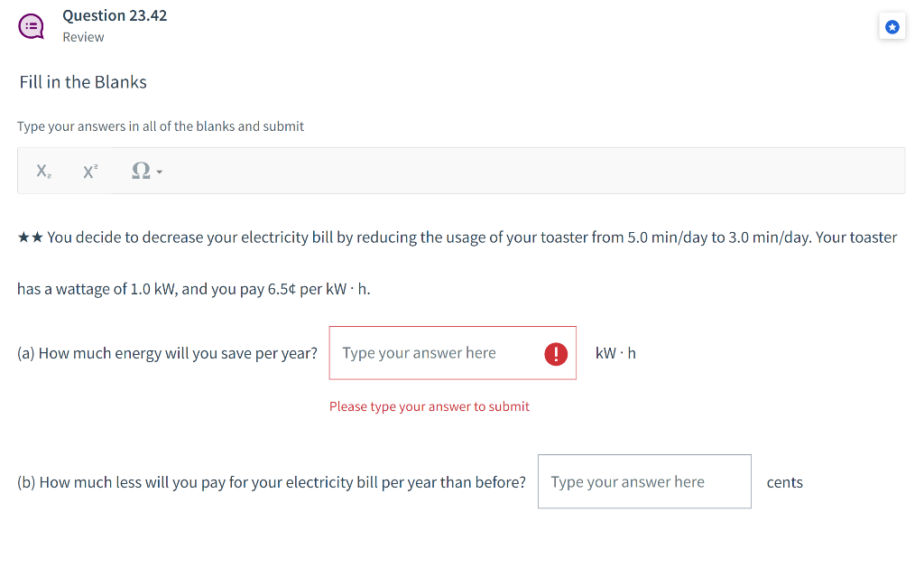Click the 'has a wattage of 1.0 kW' line
The width and height of the screenshot is (924, 568).
[x=193, y=290]
